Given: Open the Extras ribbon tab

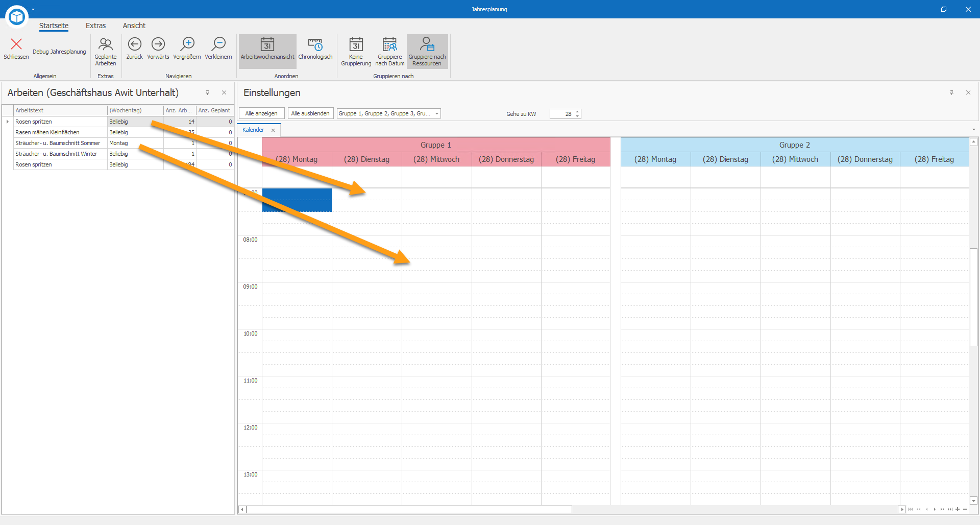Looking at the screenshot, I should [x=95, y=26].
